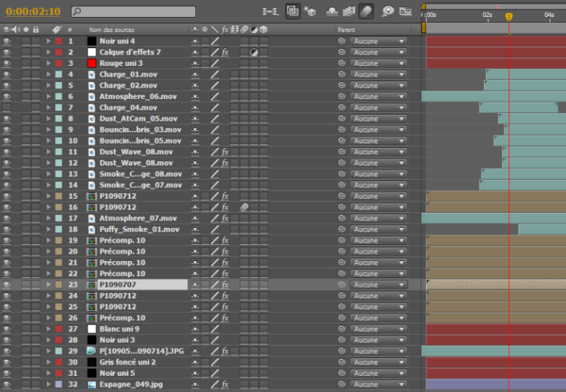Hide the Noir uni 4 layer

(x=7, y=41)
